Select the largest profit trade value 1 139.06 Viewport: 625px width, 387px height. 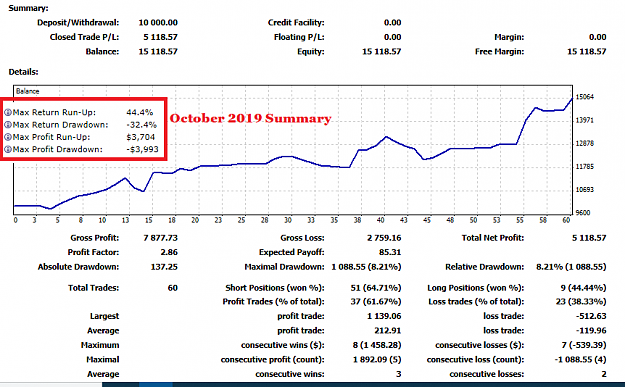point(384,316)
